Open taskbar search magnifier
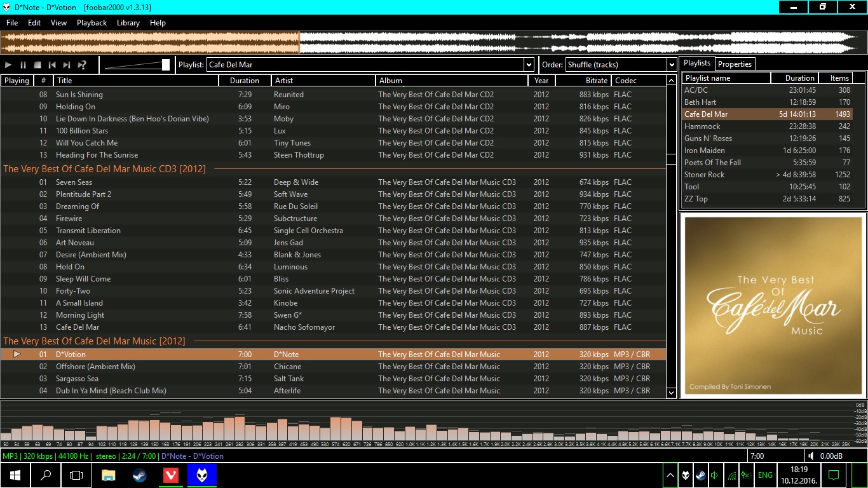This screenshot has width=868, height=488. click(46, 475)
